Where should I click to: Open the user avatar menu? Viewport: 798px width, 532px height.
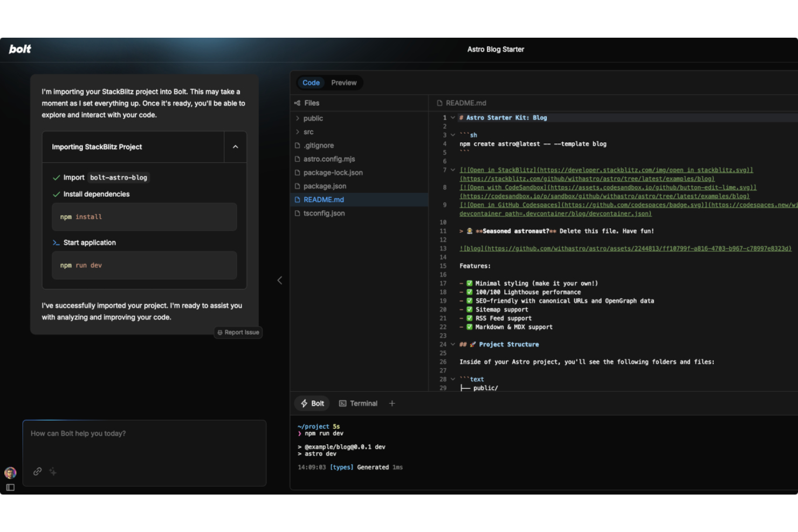10,473
